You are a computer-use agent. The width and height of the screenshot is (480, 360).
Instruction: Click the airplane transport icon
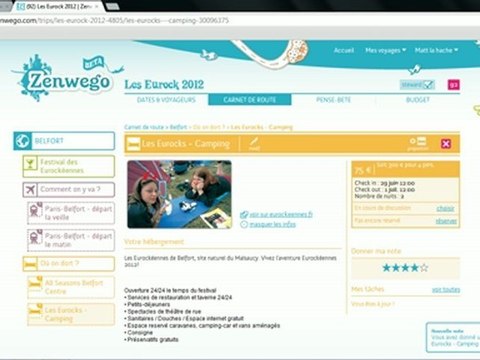[x=30, y=190]
